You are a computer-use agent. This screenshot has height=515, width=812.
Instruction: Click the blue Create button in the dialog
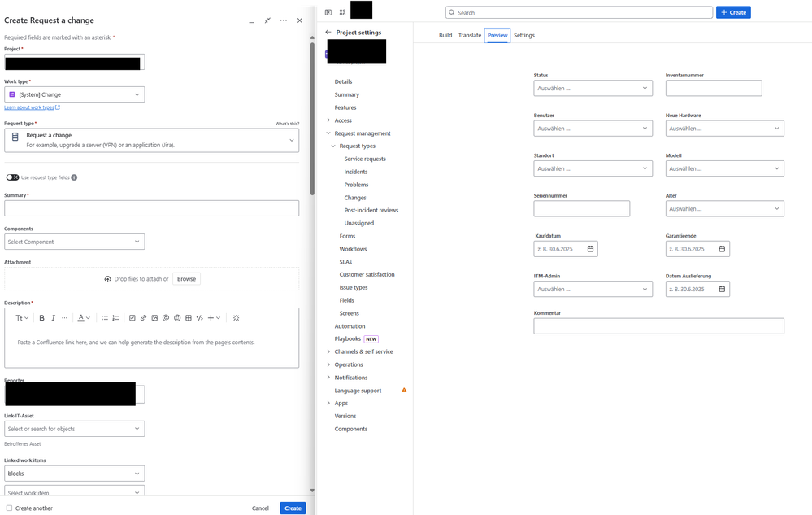(x=292, y=507)
